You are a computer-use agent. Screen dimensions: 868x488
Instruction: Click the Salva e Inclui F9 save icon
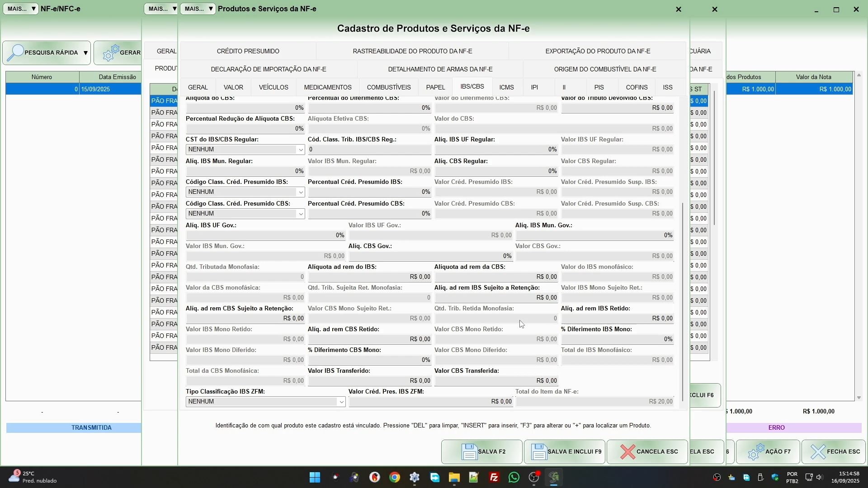(539, 452)
